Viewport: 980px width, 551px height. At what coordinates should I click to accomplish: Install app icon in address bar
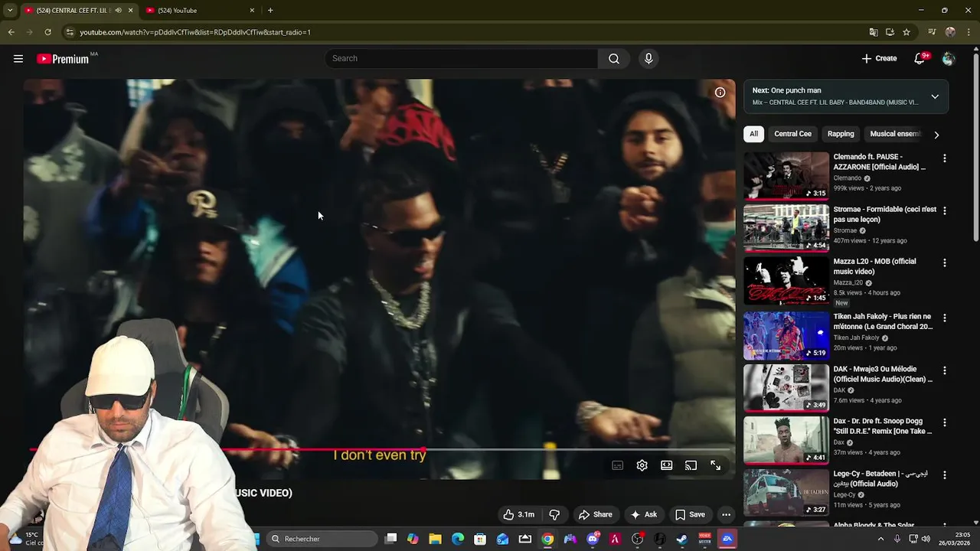[x=890, y=32]
